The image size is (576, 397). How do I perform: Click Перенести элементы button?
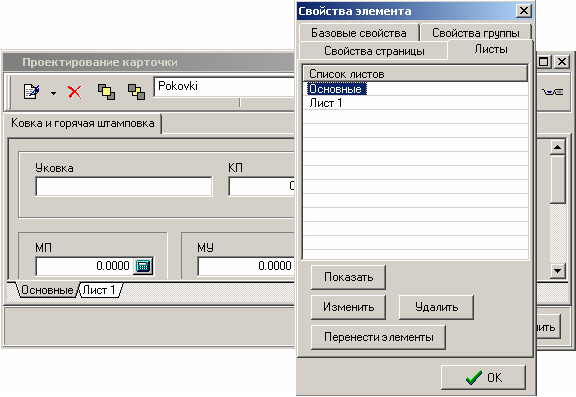(378, 337)
